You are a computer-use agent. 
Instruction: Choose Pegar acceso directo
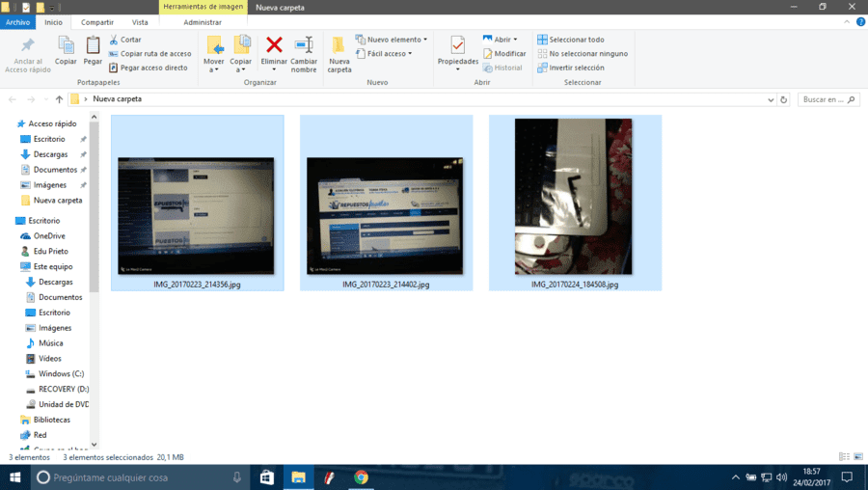coord(149,68)
